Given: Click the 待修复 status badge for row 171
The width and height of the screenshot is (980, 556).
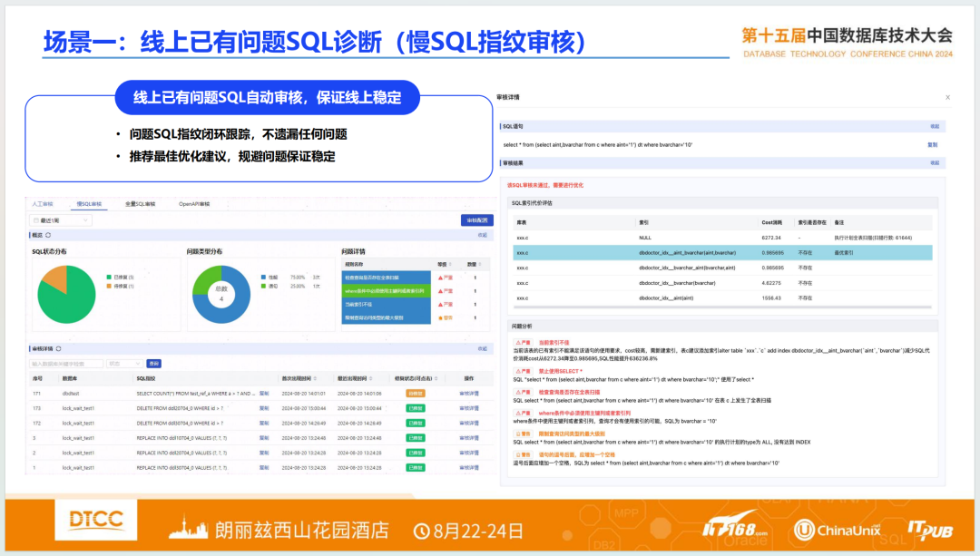Looking at the screenshot, I should pyautogui.click(x=416, y=394).
